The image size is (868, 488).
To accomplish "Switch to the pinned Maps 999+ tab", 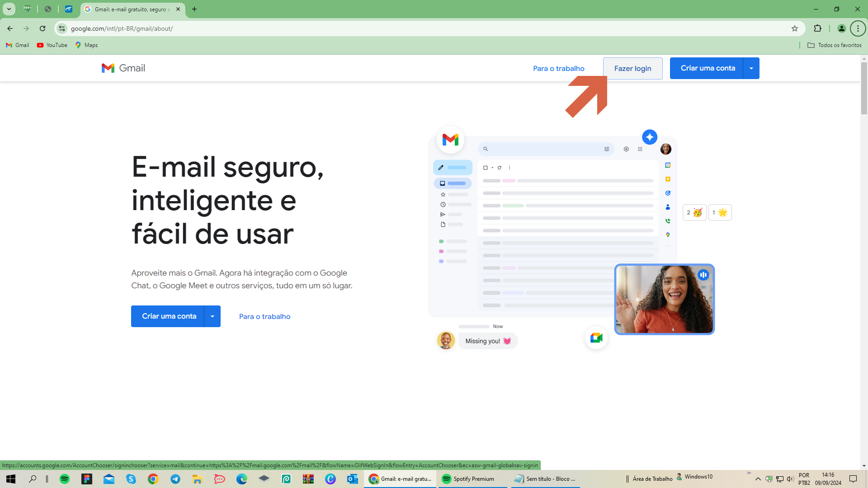I will [x=27, y=9].
